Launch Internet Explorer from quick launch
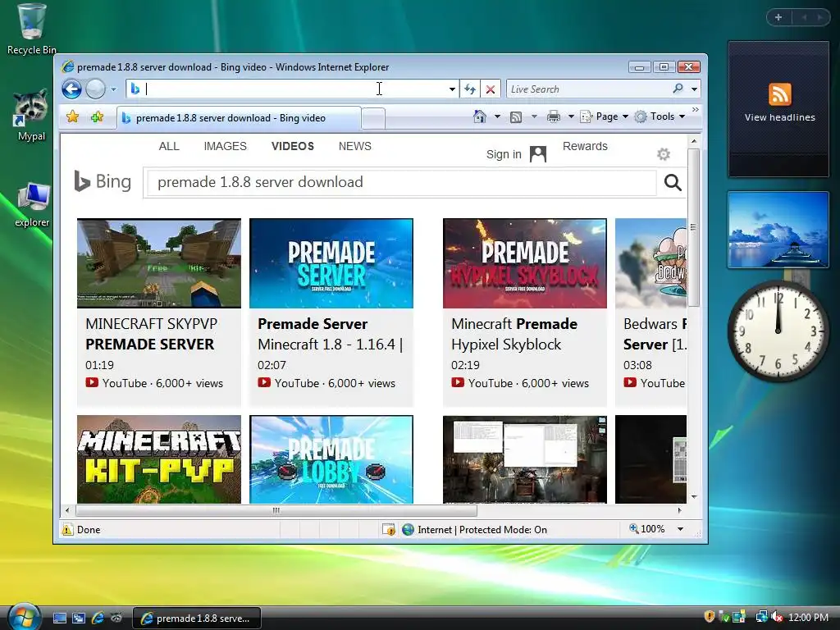 tap(98, 619)
